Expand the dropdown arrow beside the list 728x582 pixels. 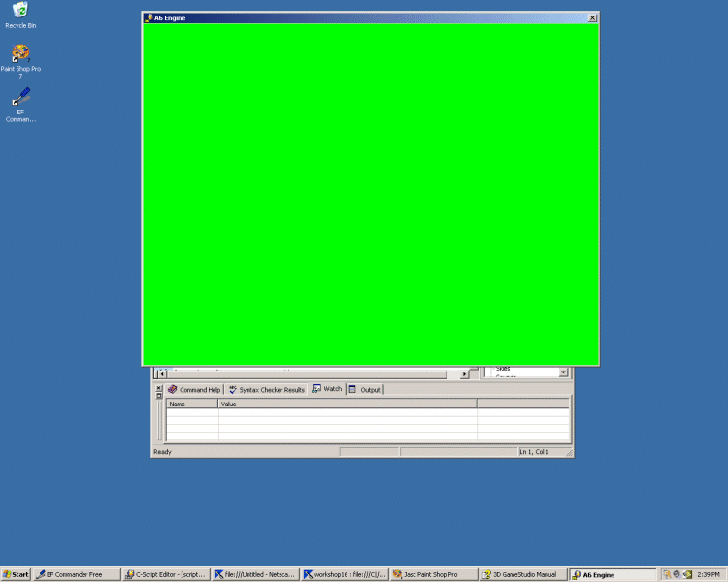563,372
